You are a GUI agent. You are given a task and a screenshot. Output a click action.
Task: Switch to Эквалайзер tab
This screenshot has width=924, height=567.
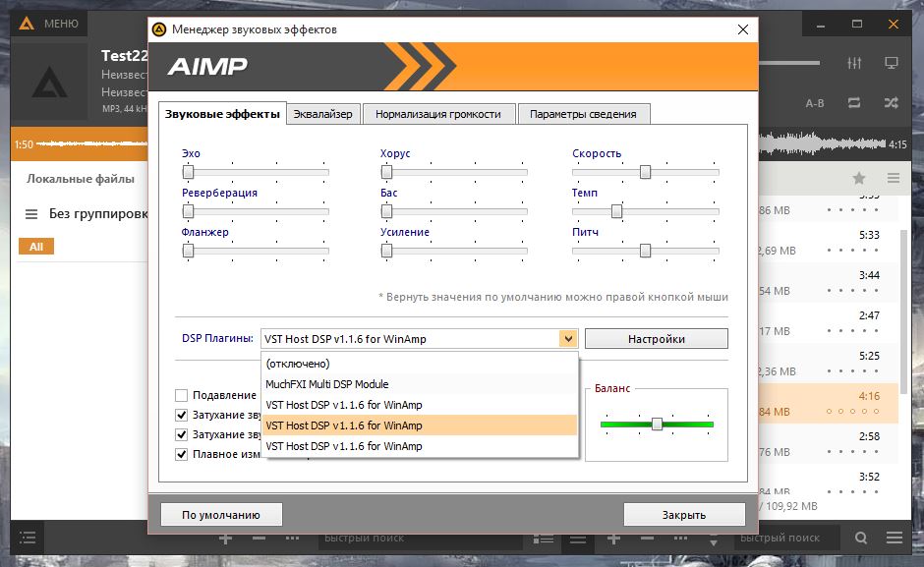pyautogui.click(x=323, y=114)
